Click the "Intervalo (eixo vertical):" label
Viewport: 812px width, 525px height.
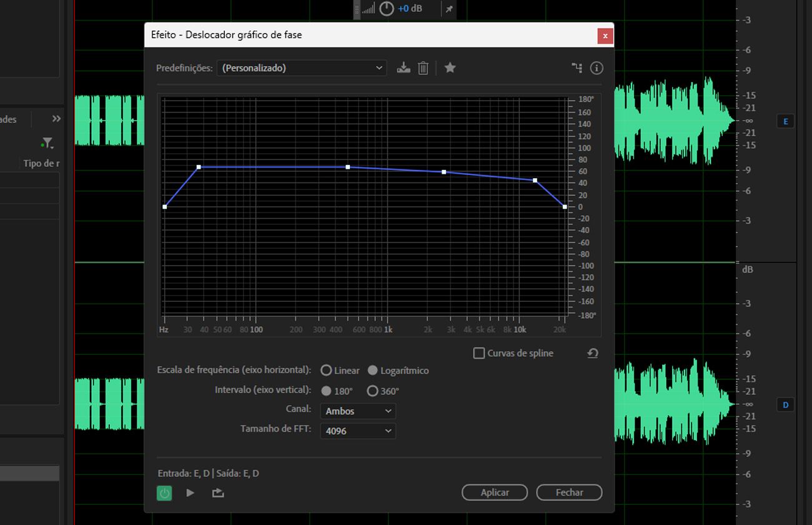[x=263, y=389]
